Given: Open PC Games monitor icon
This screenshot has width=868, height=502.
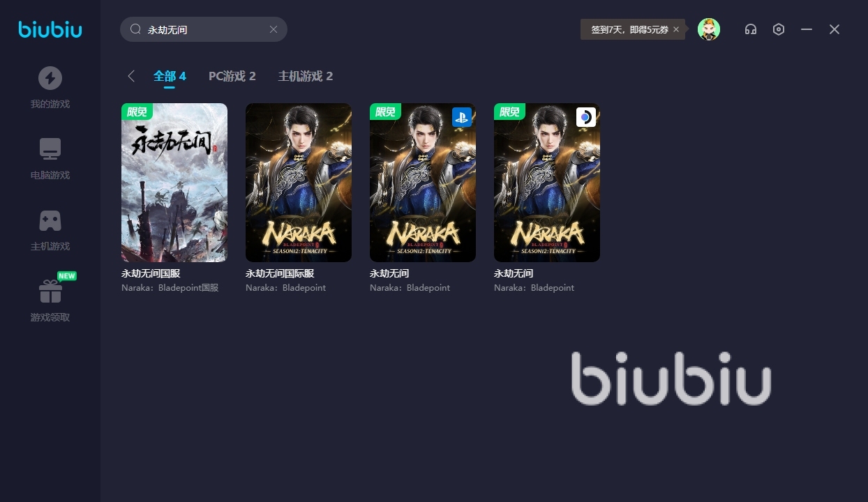Looking at the screenshot, I should click(x=50, y=149).
